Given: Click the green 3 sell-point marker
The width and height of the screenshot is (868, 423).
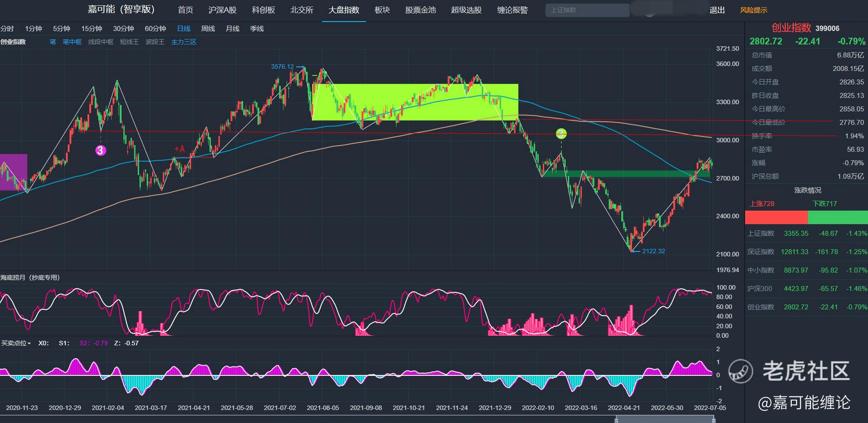Looking at the screenshot, I should pyautogui.click(x=561, y=133).
